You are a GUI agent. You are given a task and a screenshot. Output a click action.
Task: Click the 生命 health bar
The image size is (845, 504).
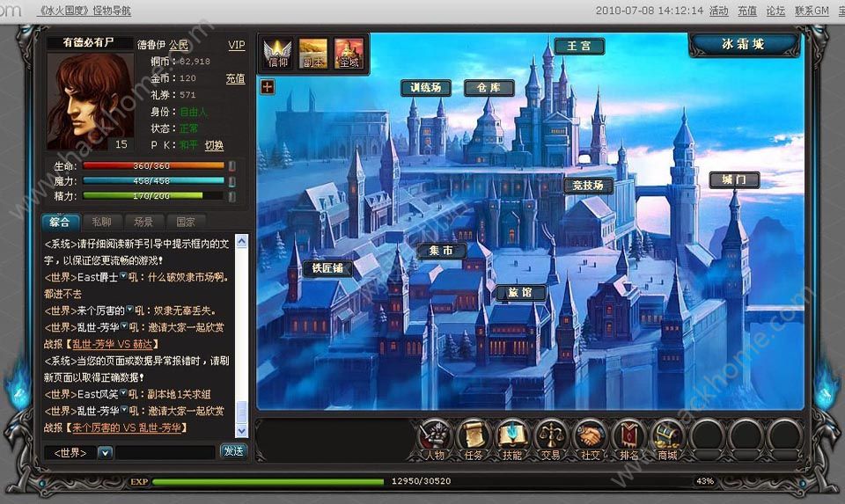(x=153, y=166)
